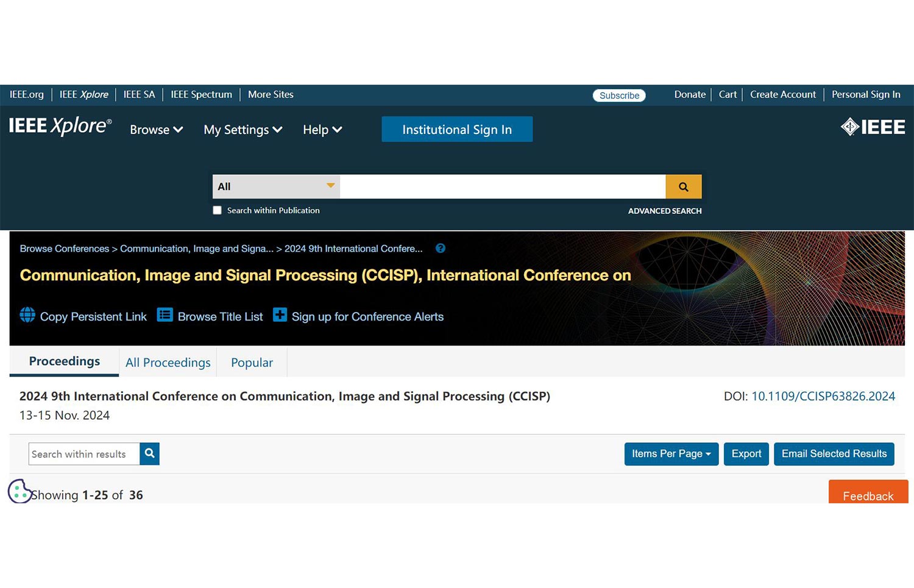Click the globe Copy Persistent Link icon
914x588 pixels.
point(27,315)
